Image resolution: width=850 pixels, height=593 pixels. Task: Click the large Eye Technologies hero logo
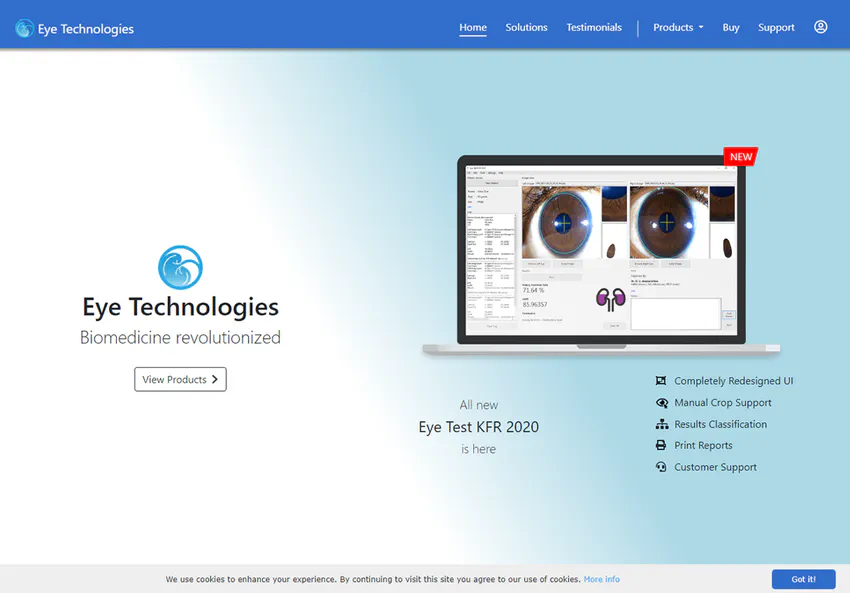(180, 268)
